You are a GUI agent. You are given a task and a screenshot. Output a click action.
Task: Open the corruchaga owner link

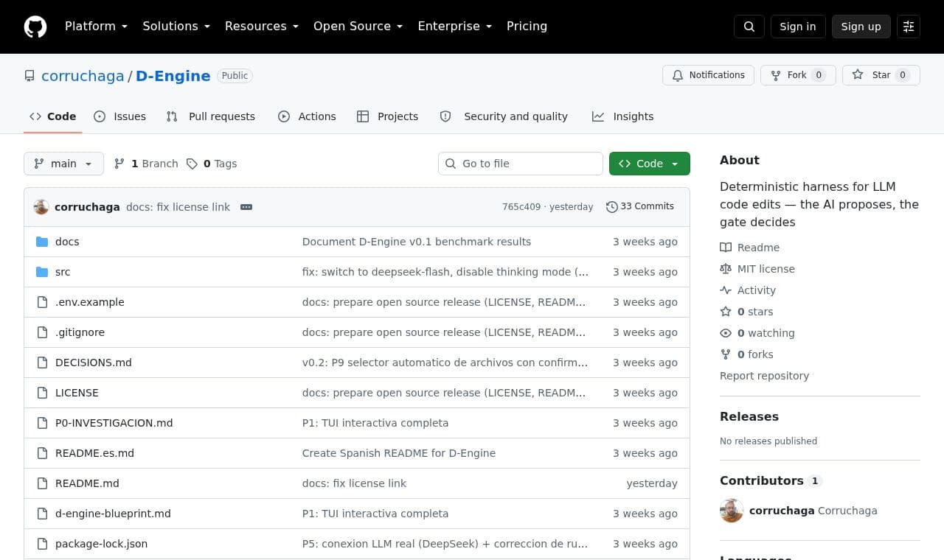tap(83, 76)
